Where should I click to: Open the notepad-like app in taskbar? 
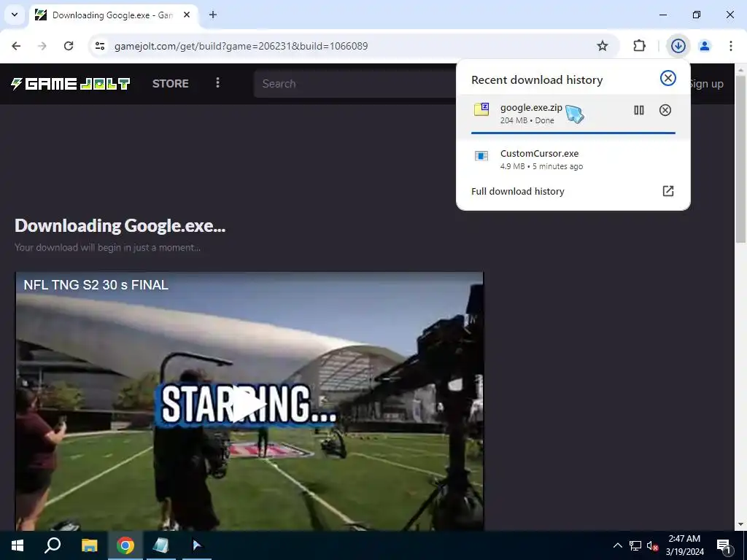point(161,545)
